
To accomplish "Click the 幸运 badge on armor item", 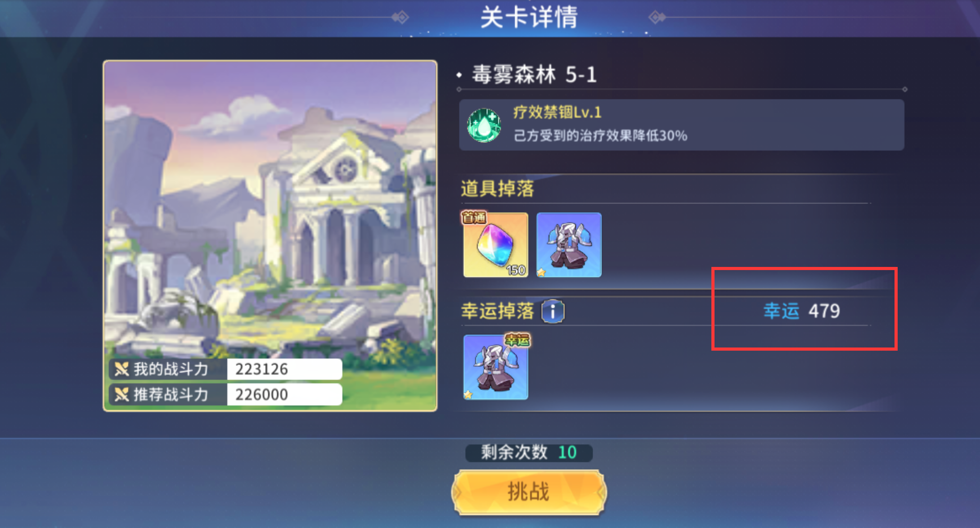I will click(517, 340).
